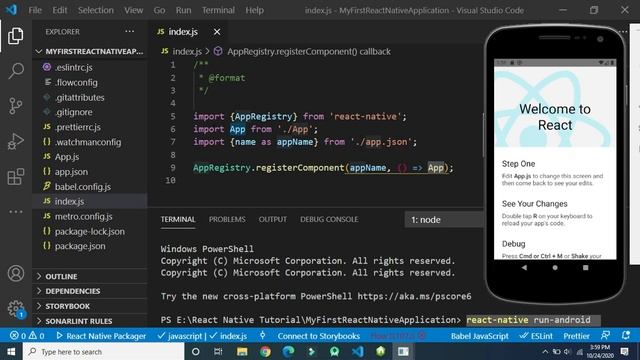
Task: Open Source Control view in activity bar
Action: [16, 106]
